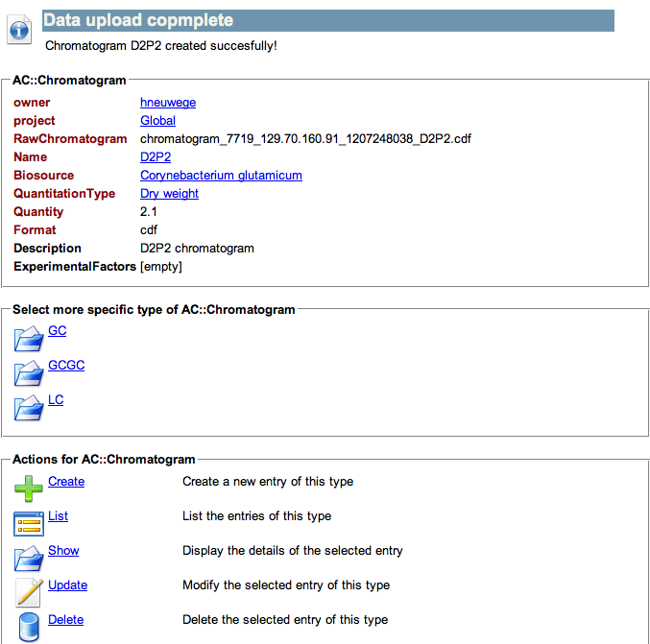
Task: Click the green plus Create icon
Action: [x=29, y=489]
